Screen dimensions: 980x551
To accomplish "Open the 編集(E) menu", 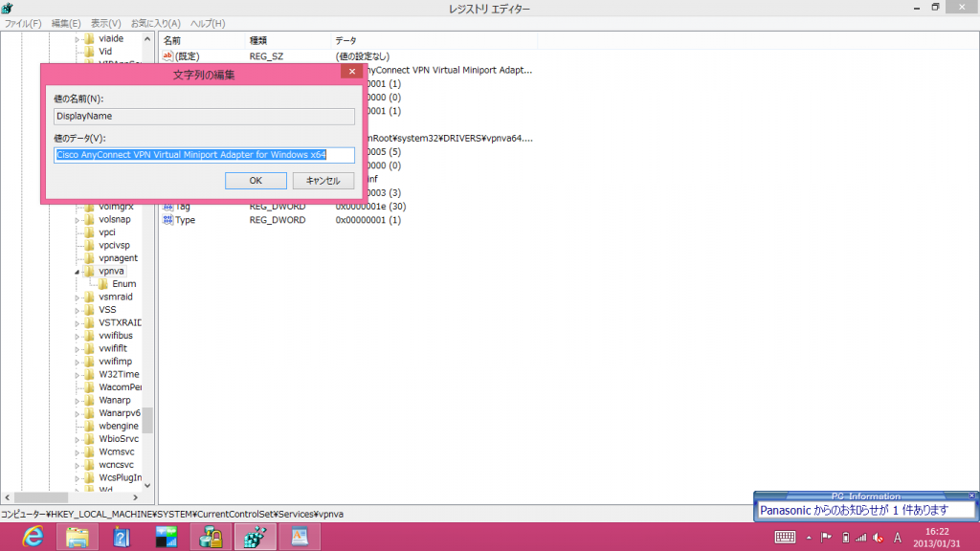I will [x=66, y=23].
